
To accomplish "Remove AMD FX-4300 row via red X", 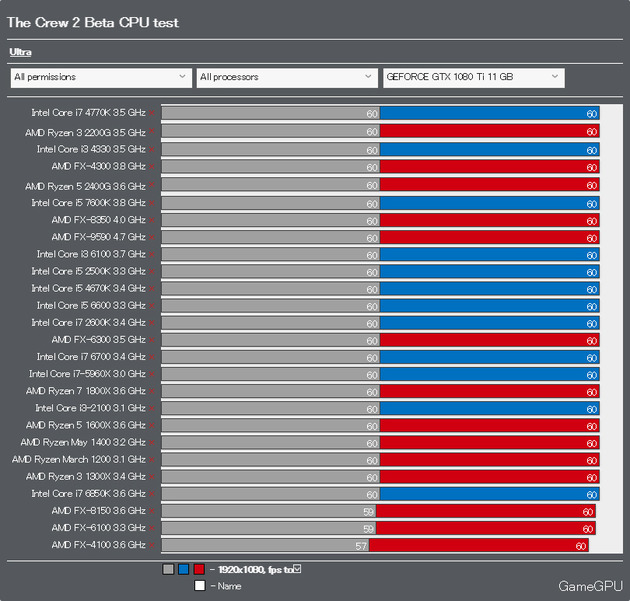I will (x=151, y=167).
